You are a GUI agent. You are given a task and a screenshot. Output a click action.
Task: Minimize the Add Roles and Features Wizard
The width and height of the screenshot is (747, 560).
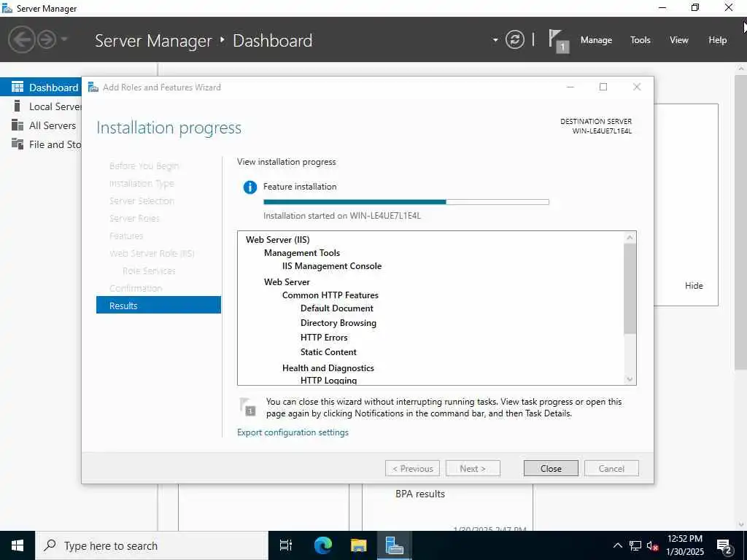point(570,87)
